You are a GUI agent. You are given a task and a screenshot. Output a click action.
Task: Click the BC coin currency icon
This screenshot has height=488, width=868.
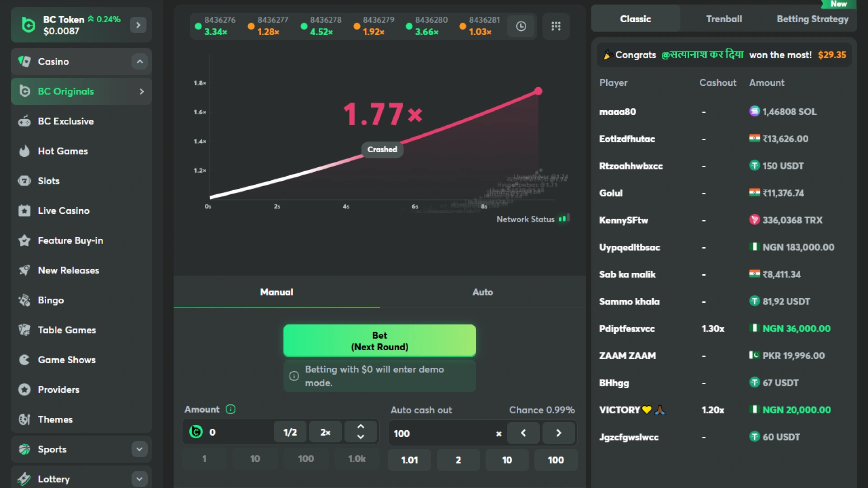click(x=196, y=432)
